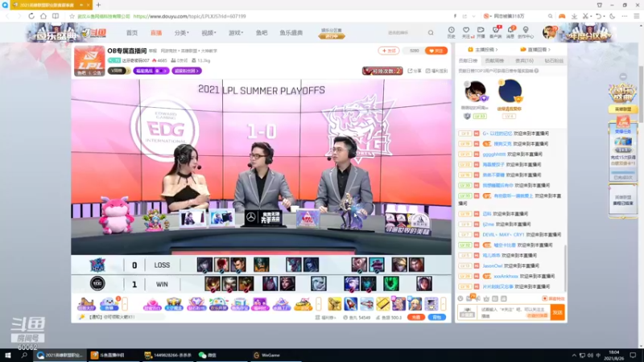Click the Douyu site search magnifier icon
Viewport: 644px width, 362px height.
[x=431, y=33]
